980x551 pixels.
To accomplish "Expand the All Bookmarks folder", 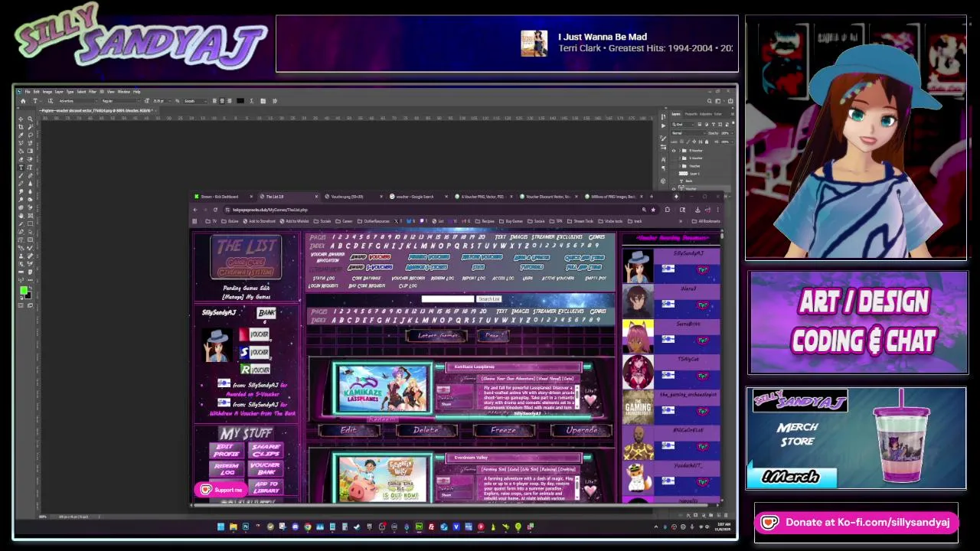I will [x=707, y=221].
